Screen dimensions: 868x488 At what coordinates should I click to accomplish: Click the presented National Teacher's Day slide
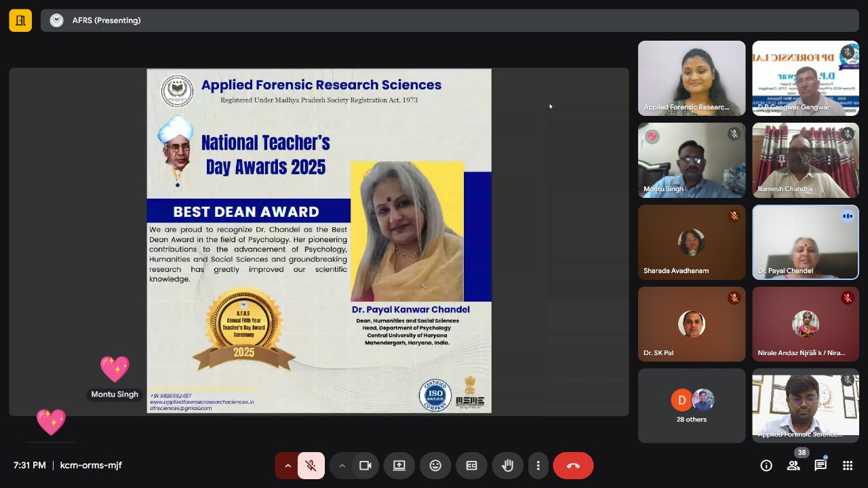click(x=319, y=241)
